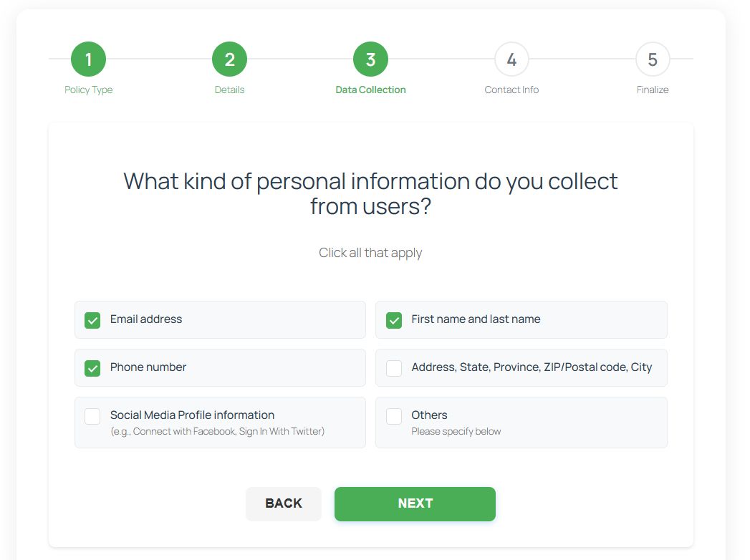750x560 pixels.
Task: Uncheck First name and last name checkbox
Action: click(394, 320)
